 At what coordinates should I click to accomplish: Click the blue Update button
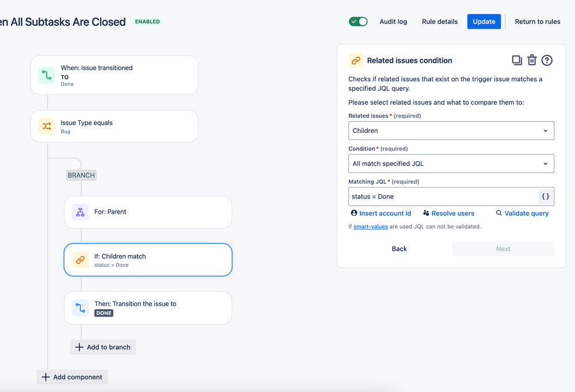pyautogui.click(x=483, y=22)
